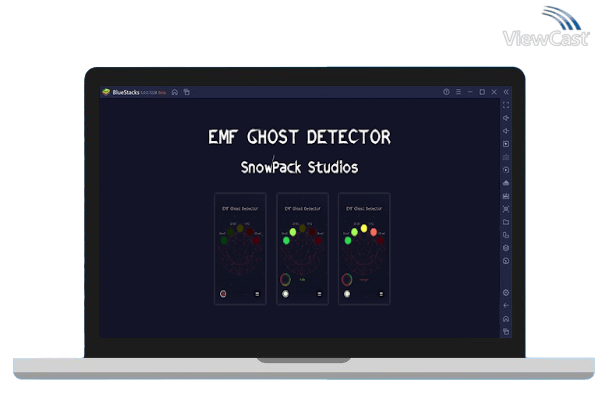Viewport: 602px width, 414px height.
Task: Click the rotate screen sidebar icon
Action: 506,235
